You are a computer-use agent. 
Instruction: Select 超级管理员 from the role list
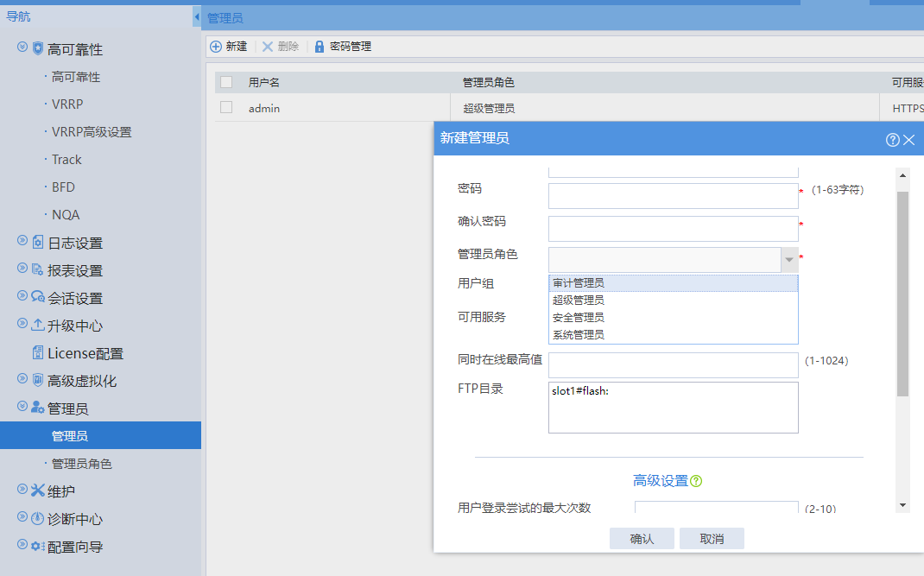tap(673, 301)
